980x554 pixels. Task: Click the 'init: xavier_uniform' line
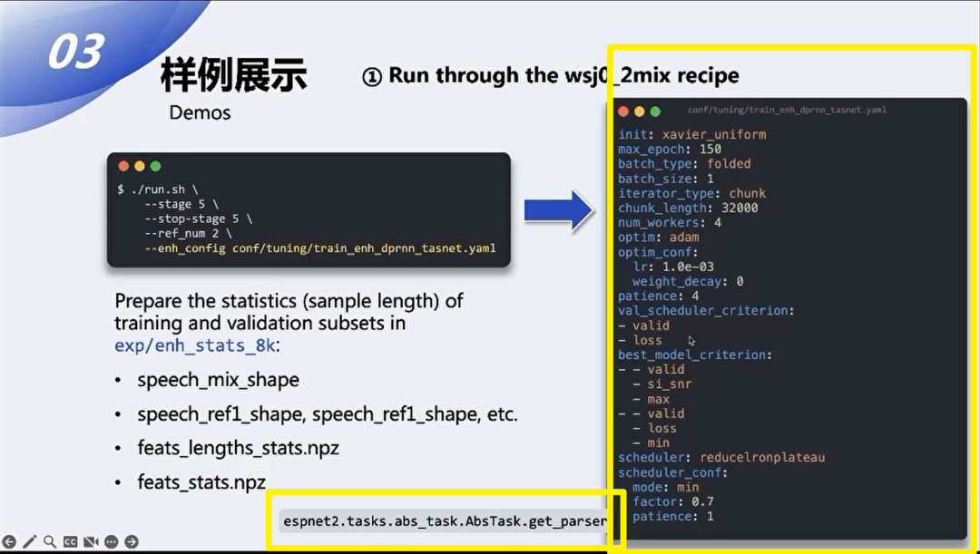click(691, 134)
